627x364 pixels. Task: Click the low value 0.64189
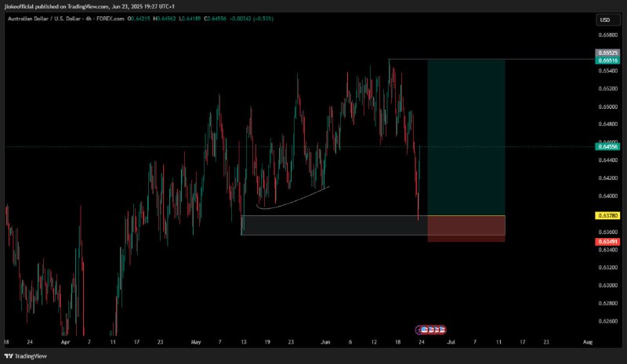[x=191, y=19]
